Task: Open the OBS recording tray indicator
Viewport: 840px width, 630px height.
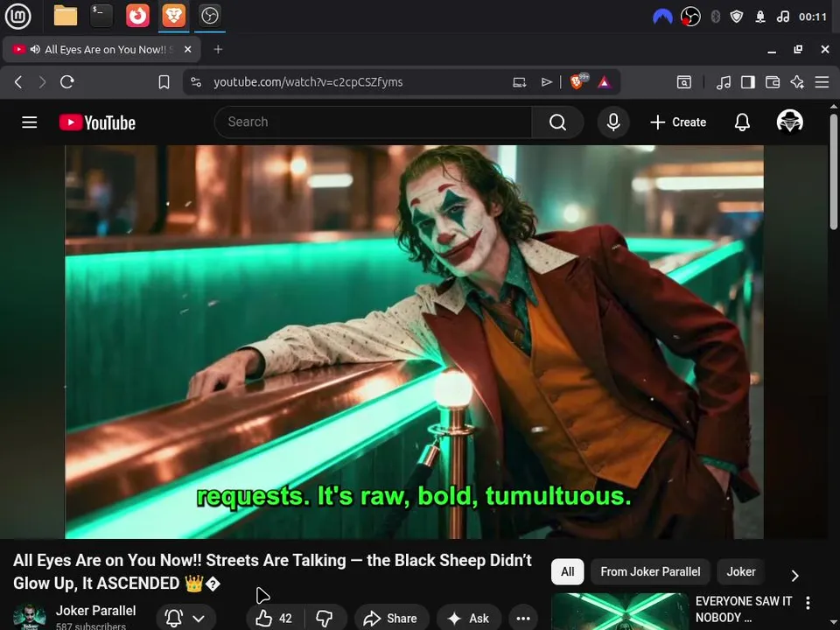Action: [690, 17]
